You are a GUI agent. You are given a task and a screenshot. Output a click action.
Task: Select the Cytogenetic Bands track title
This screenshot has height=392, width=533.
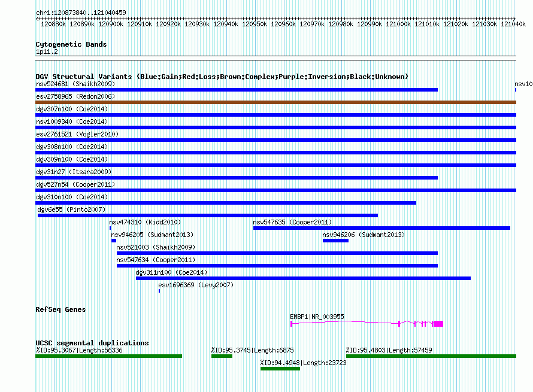click(x=71, y=44)
